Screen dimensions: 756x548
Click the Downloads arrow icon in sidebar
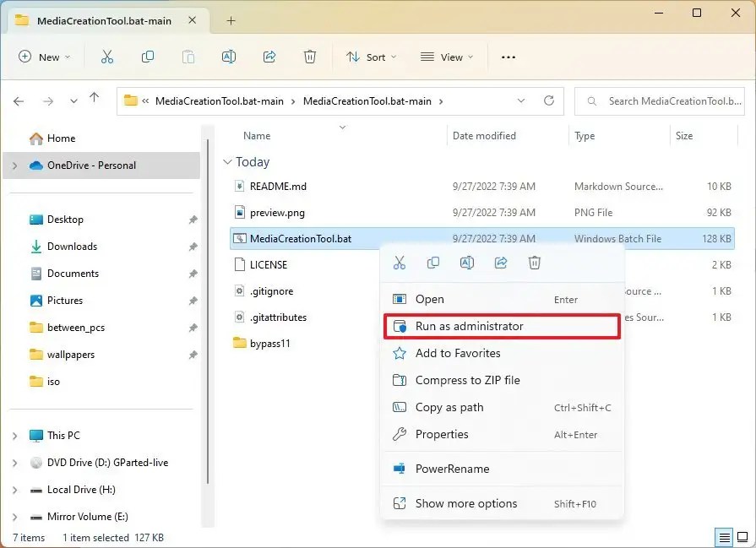coord(35,247)
